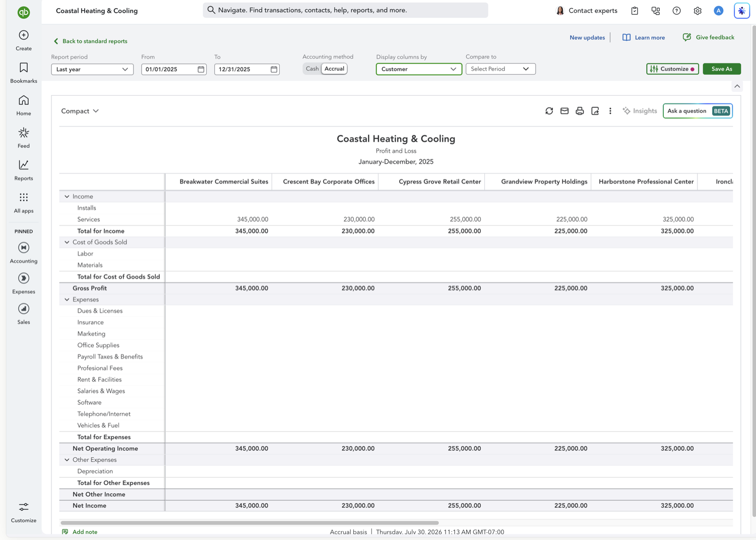Collapse the Other Expenses section
Image resolution: width=756 pixels, height=540 pixels.
click(67, 460)
